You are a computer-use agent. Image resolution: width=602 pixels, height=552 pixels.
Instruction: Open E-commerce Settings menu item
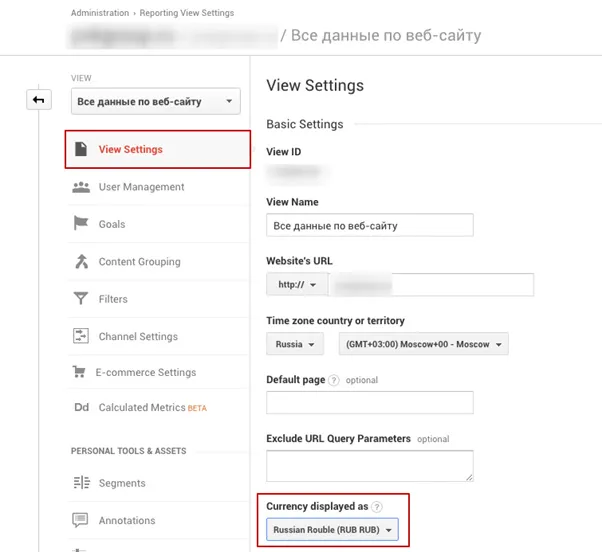[x=158, y=372]
